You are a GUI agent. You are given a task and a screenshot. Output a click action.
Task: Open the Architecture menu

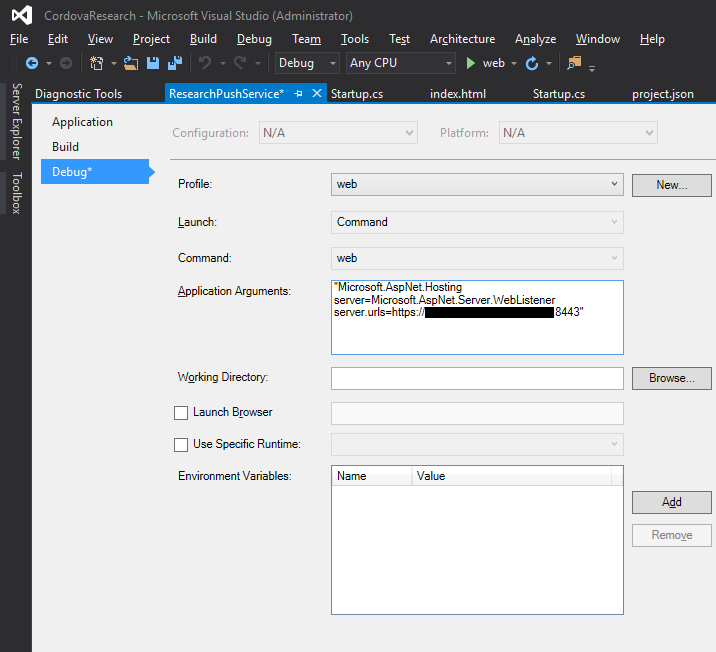point(462,39)
